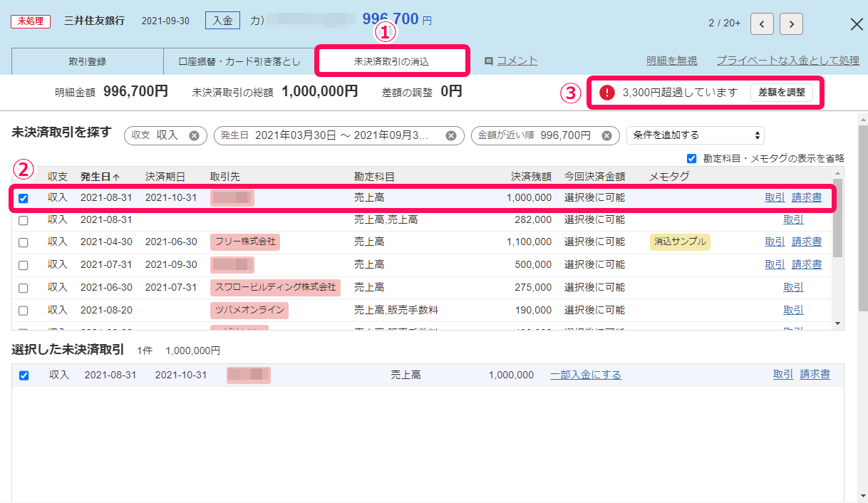Sort by the 決済期日 column header
Viewport: 868px width, 503px height.
pos(165,177)
